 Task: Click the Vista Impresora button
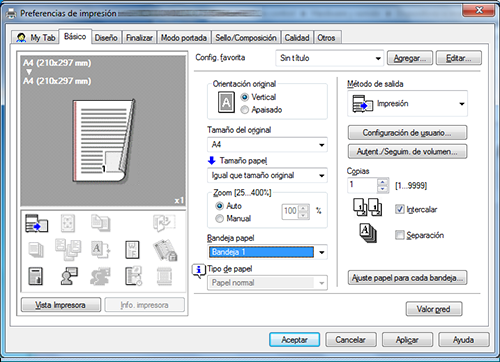pos(61,305)
